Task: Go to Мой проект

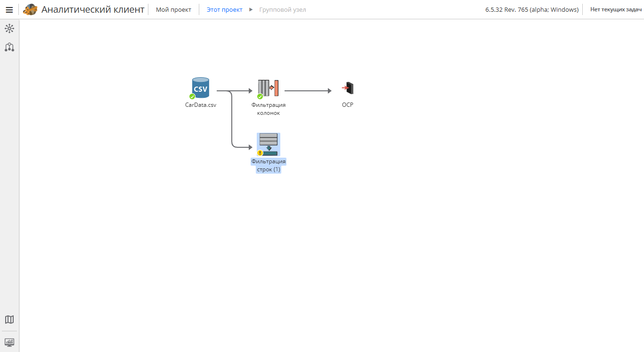Action: [173, 9]
